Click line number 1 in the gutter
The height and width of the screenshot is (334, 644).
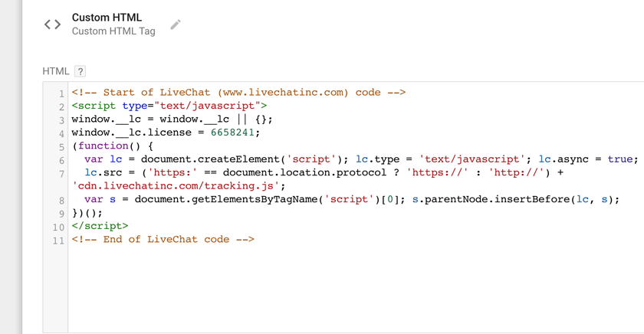61,93
